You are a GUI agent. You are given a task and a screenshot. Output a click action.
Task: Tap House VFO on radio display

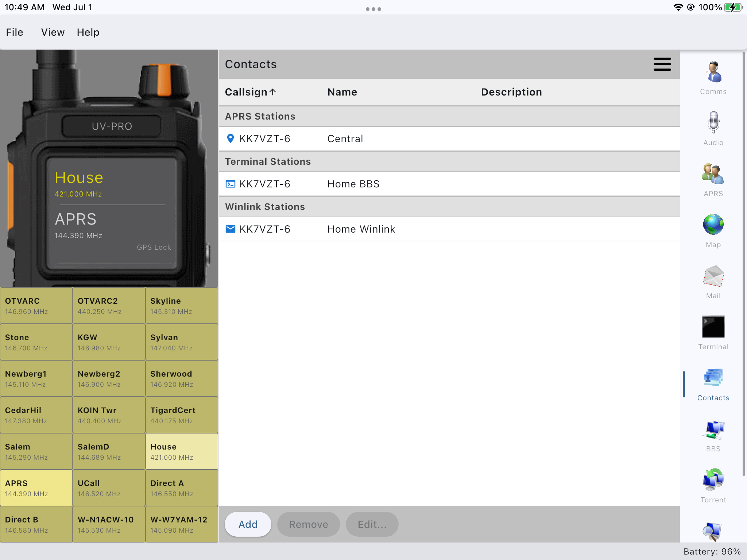79,183
